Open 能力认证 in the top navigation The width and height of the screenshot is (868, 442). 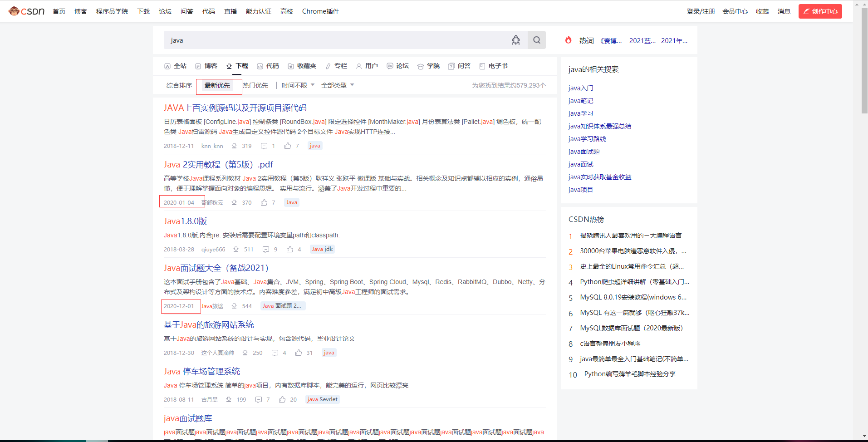(259, 11)
